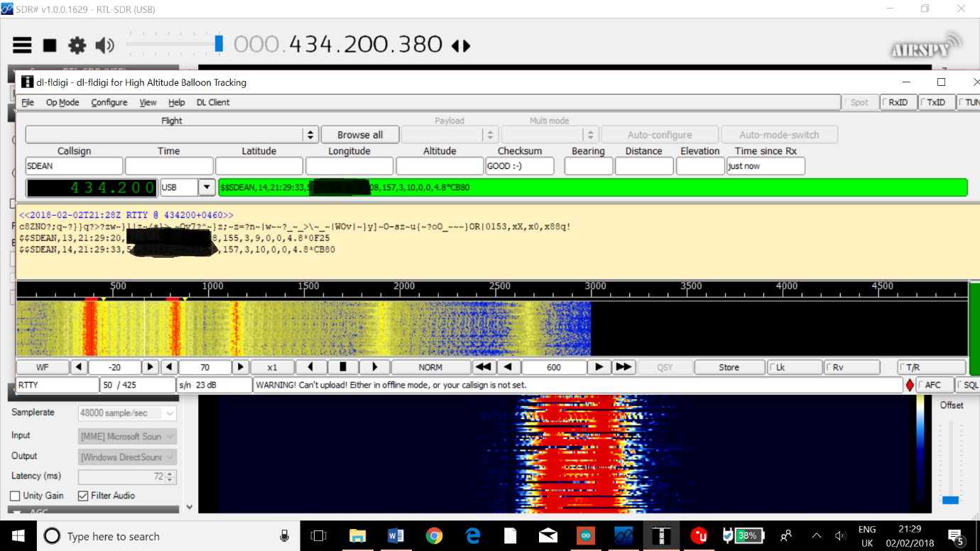980x551 pixels.
Task: Open the USB sideband mode dropdown arrow
Action: 207,187
